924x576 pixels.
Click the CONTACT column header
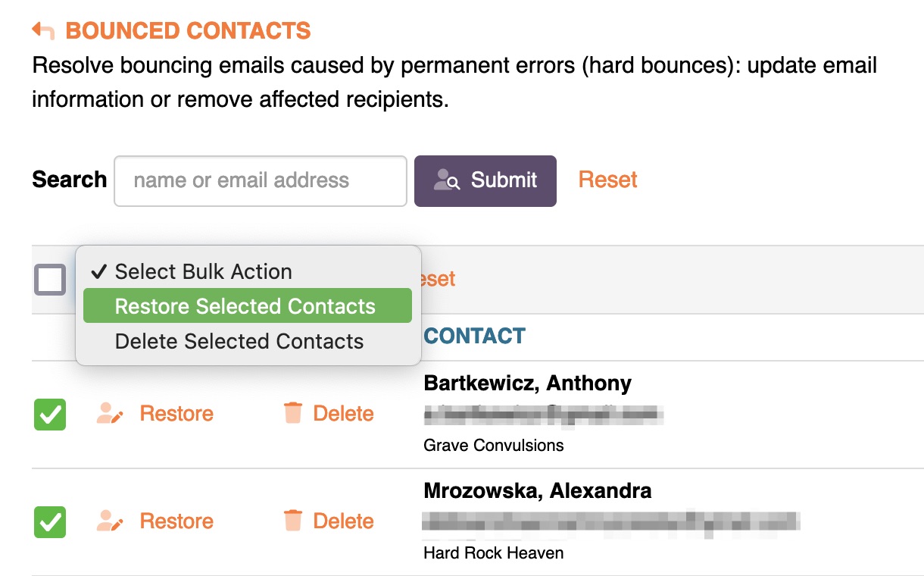(x=475, y=337)
